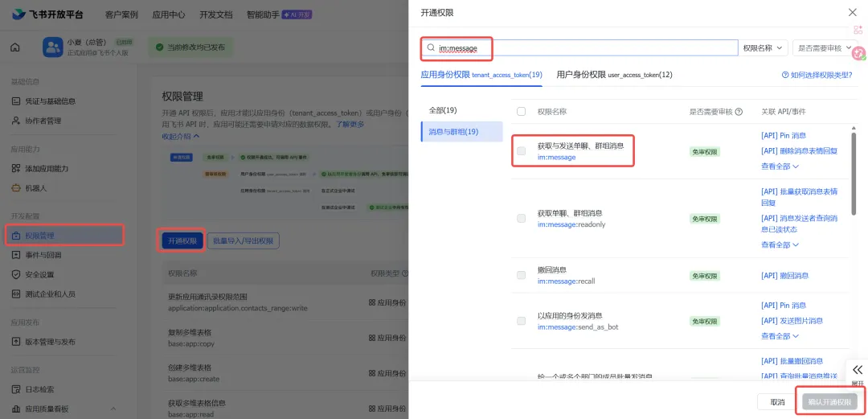
Task: Open [API] 撤回消息 link
Action: tap(785, 276)
